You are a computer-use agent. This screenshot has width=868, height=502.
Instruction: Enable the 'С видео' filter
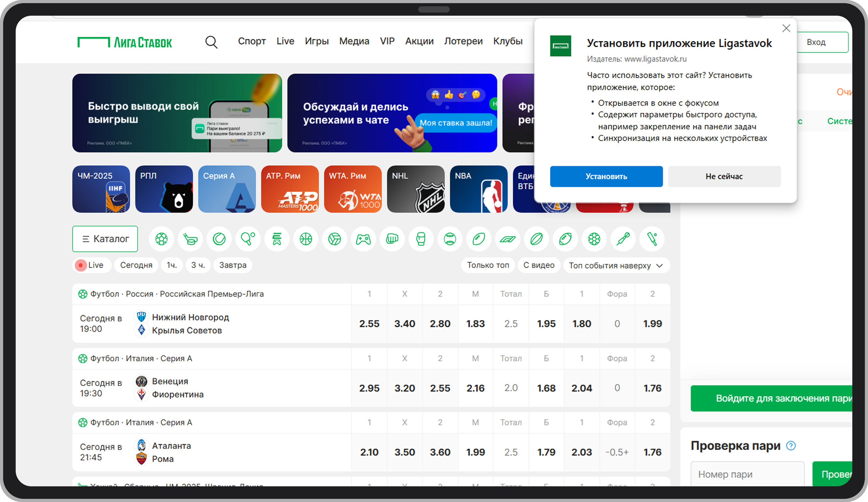pos(538,265)
